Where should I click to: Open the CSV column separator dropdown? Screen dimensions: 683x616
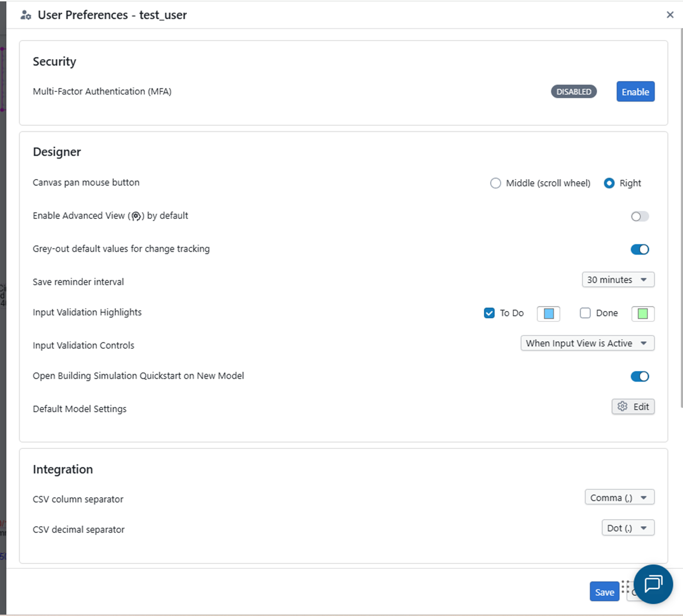[620, 498]
